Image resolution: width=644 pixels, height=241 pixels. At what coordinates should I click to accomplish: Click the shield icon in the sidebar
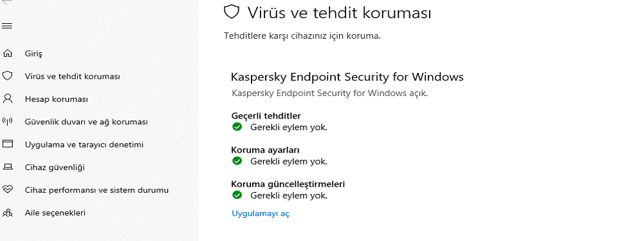[7, 76]
